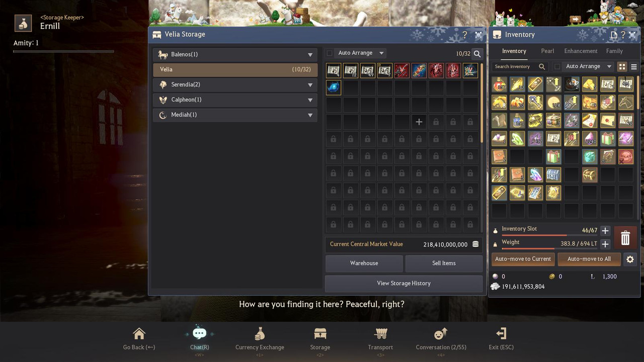Viewport: 644px width, 362px height.
Task: Open Inventory help question mark
Action: (x=623, y=35)
